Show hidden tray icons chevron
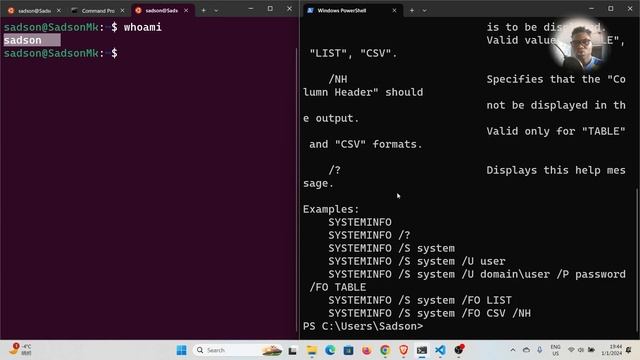Viewport: 640px width, 360px height. [513, 350]
